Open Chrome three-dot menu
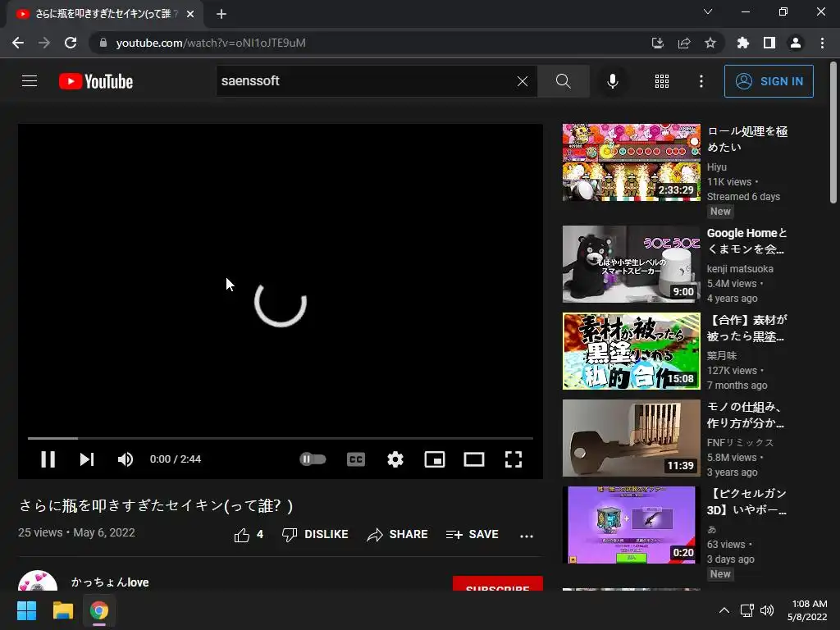 click(822, 43)
